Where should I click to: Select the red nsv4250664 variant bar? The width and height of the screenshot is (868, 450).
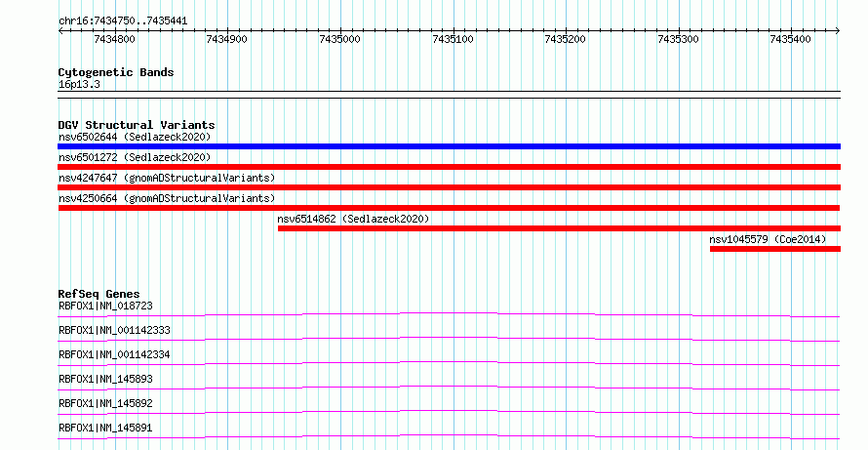(x=449, y=208)
